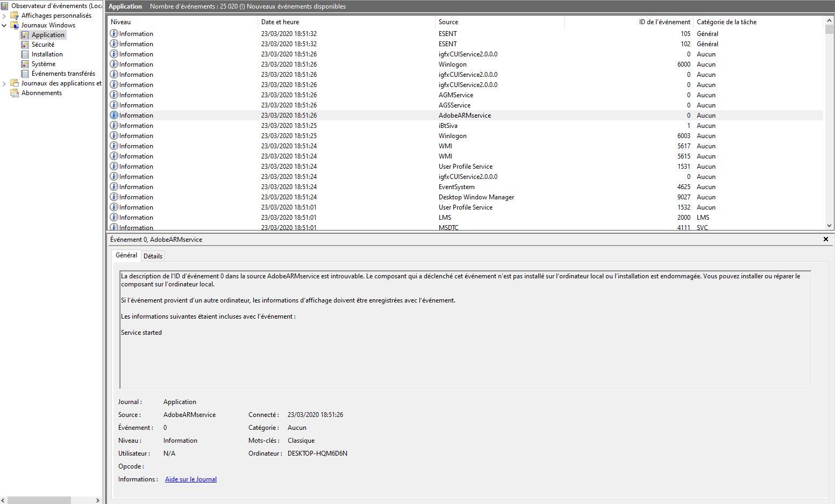The width and height of the screenshot is (835, 504).
Task: Switch to the Général tab
Action: coord(126,255)
